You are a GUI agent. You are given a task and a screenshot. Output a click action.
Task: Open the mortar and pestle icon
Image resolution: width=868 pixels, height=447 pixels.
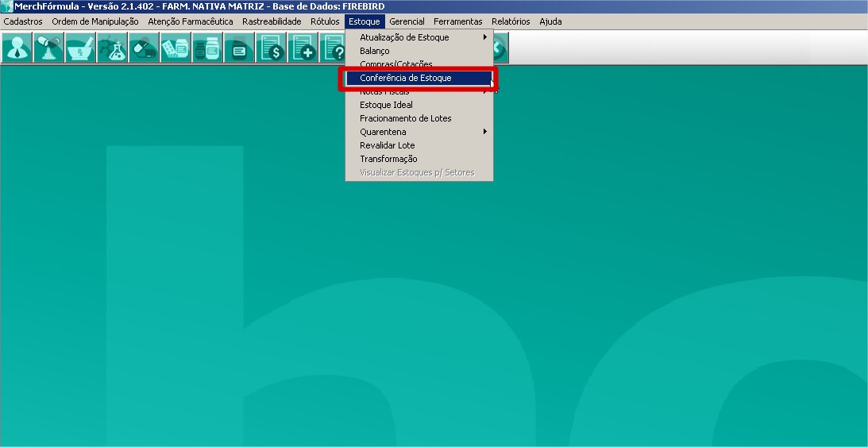[x=80, y=48]
